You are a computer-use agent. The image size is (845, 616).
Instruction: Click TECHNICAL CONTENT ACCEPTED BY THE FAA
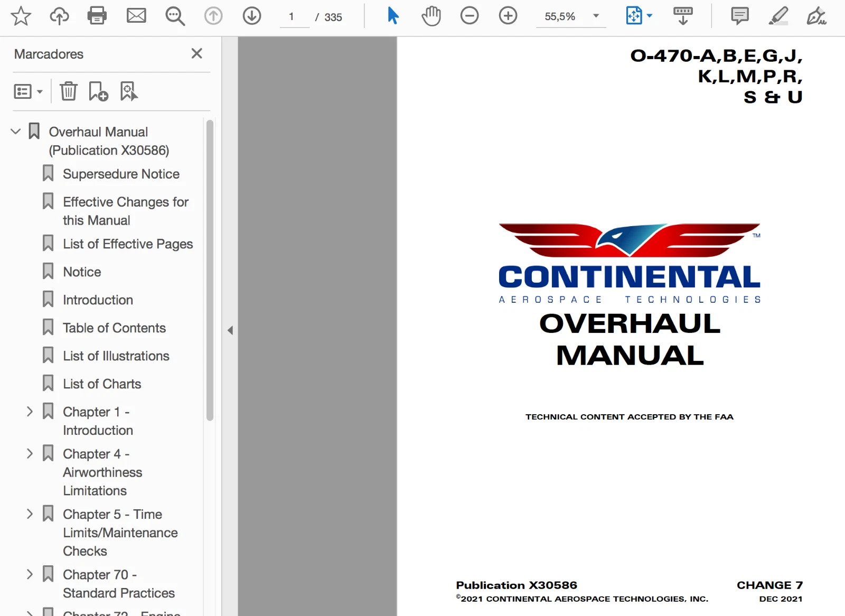630,417
